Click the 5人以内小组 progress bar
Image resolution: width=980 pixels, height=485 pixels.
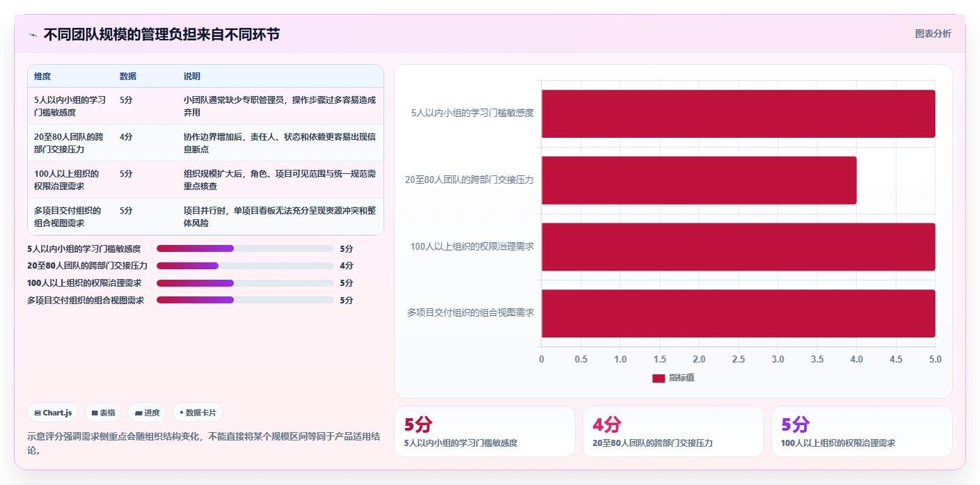click(x=245, y=248)
